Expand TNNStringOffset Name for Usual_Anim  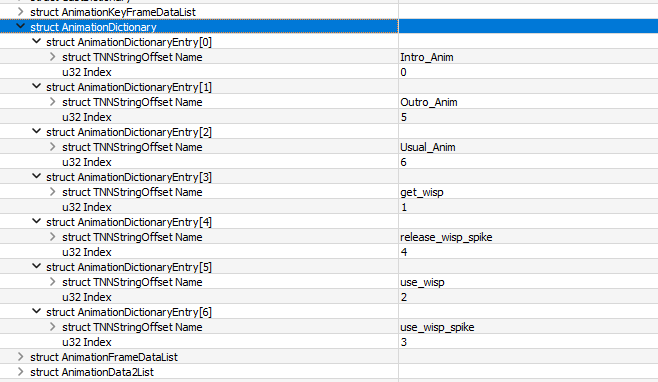point(52,147)
